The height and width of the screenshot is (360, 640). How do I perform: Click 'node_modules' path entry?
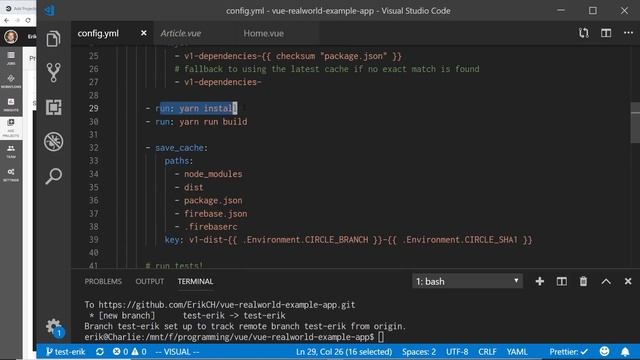click(213, 174)
